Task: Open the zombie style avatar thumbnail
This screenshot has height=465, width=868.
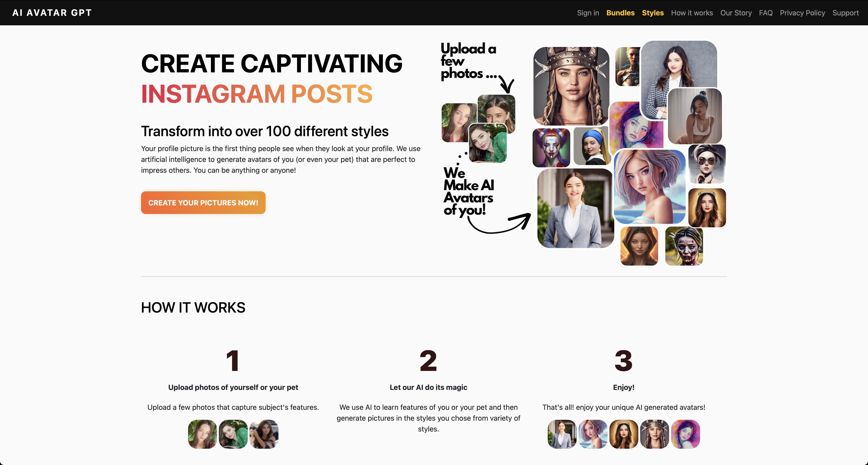Action: (684, 246)
